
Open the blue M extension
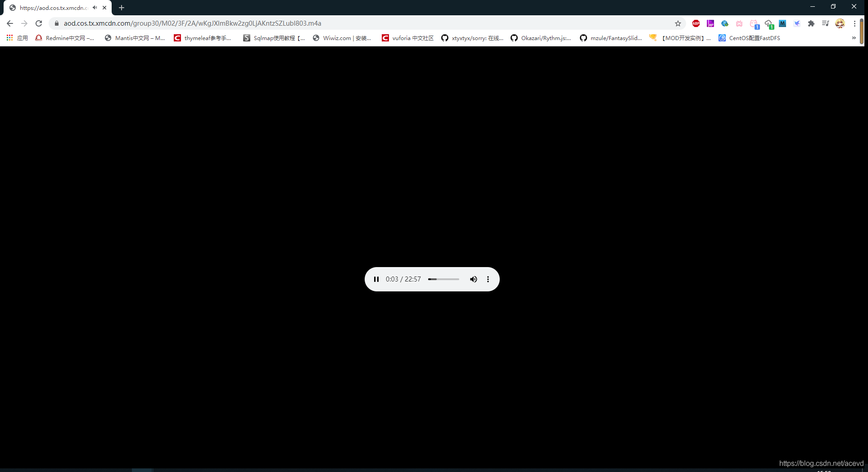[x=782, y=23]
